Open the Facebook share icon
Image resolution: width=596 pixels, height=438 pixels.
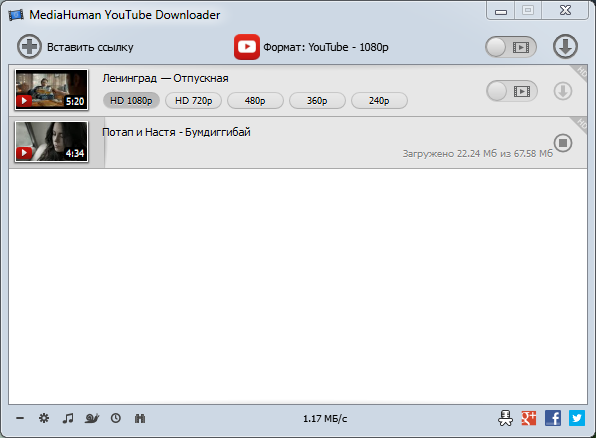click(553, 418)
